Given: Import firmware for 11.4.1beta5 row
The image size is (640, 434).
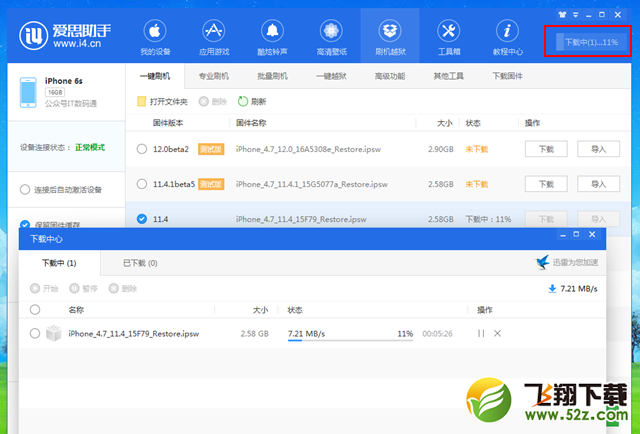Looking at the screenshot, I should tap(598, 184).
